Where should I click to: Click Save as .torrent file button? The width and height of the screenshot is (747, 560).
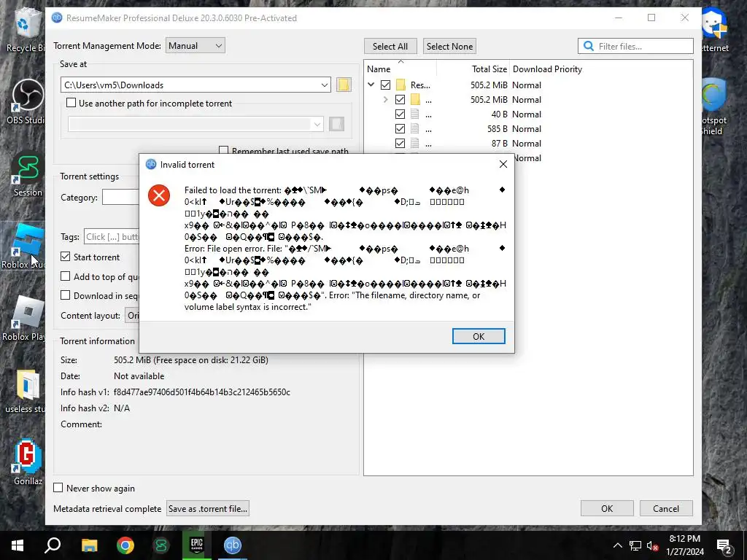point(208,508)
